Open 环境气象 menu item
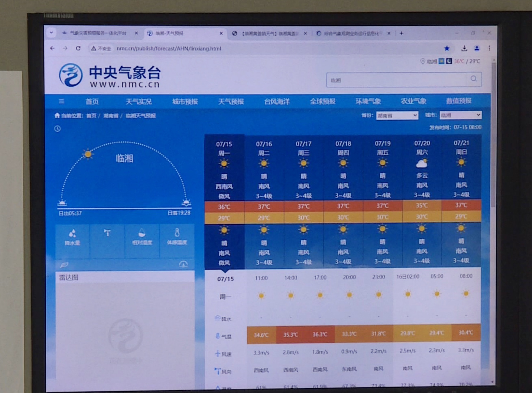This screenshot has height=393, width=532. coord(368,101)
